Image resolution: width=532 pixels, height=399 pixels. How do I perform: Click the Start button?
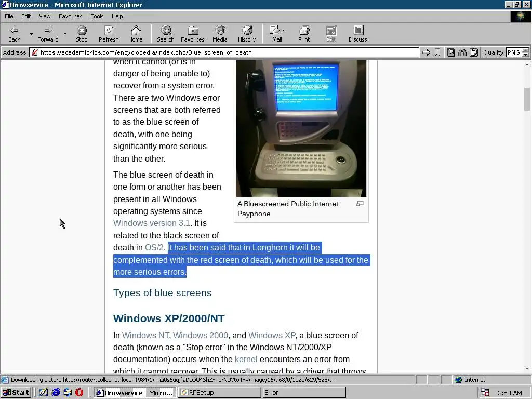(x=16, y=393)
